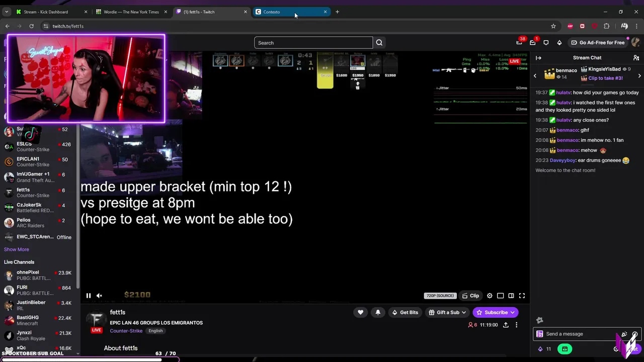Open the Counter-Strike category link
The image size is (644, 362).
pos(126,331)
